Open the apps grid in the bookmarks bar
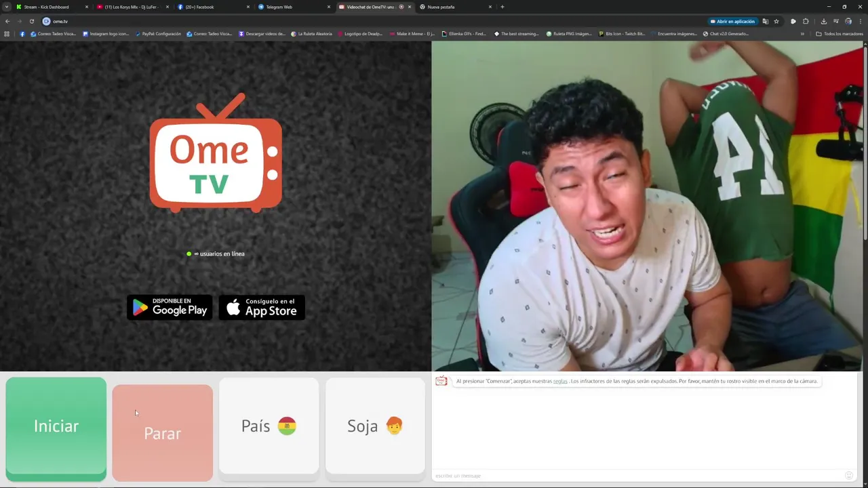Viewport: 868px width, 488px height. click(7, 34)
